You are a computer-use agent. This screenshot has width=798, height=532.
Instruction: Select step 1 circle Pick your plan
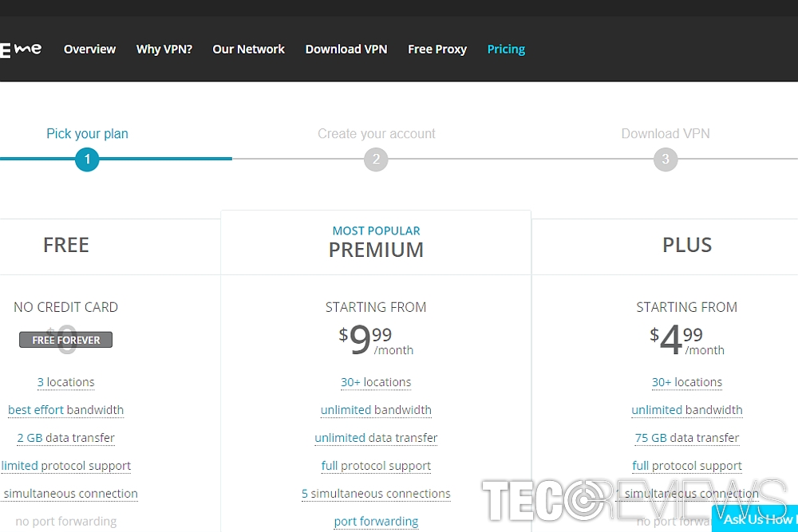point(87,160)
